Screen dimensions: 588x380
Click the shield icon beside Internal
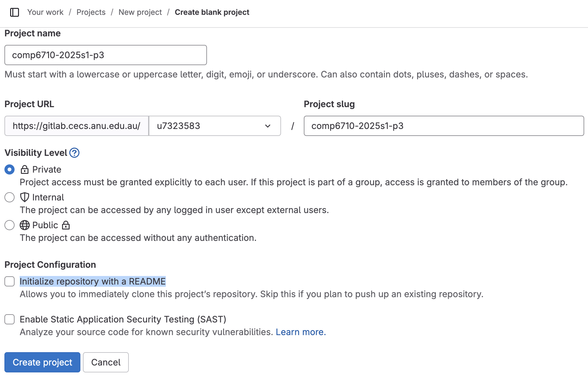point(25,197)
